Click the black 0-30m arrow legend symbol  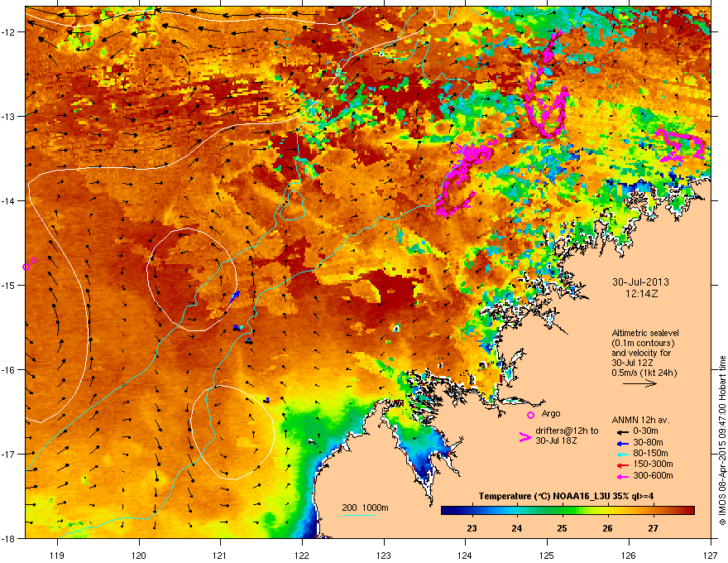tap(622, 431)
